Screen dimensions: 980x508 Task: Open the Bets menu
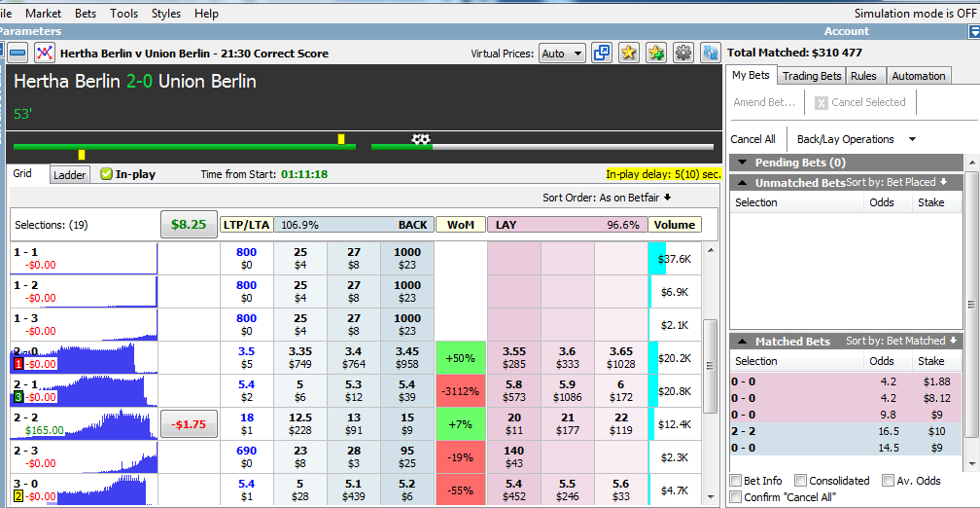86,14
